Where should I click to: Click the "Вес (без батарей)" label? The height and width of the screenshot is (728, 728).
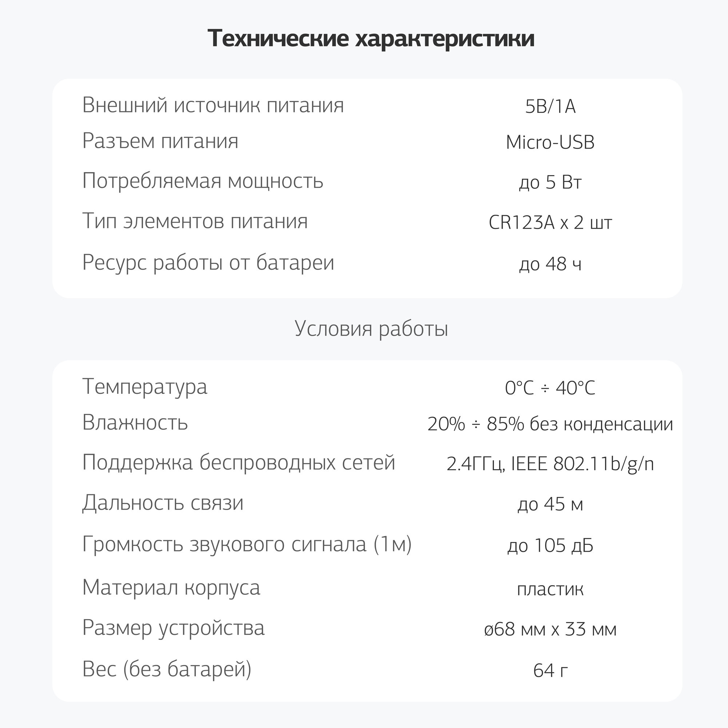point(167,669)
